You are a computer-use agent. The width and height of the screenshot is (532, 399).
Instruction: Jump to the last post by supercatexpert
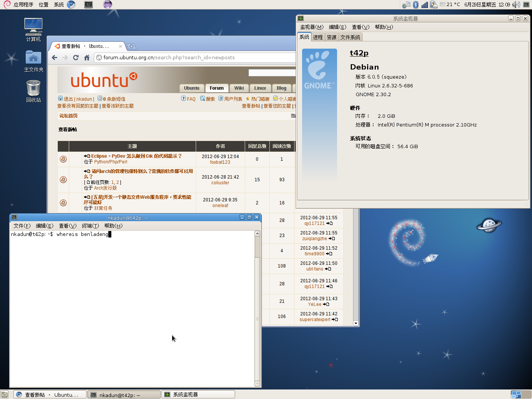pyautogui.click(x=335, y=320)
